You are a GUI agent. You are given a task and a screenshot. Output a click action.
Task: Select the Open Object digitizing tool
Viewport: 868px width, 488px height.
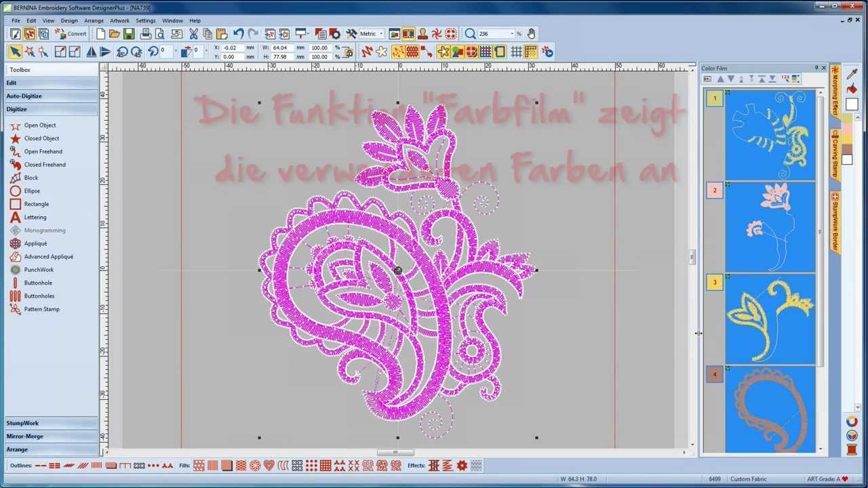pos(40,125)
